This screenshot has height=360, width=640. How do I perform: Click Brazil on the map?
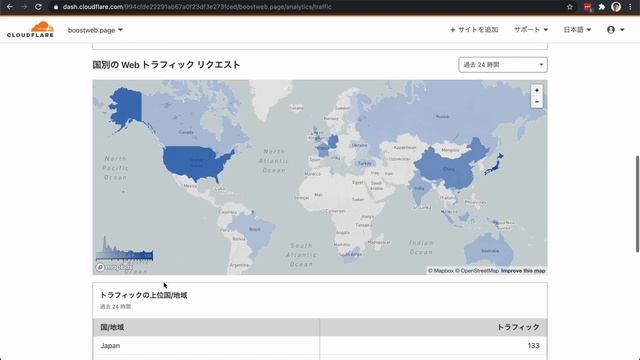click(x=254, y=229)
